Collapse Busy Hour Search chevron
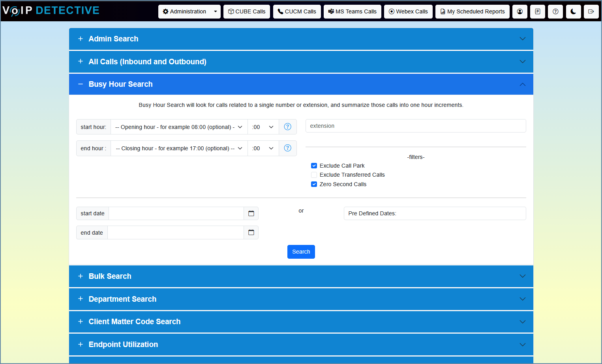The image size is (602, 364). point(523,84)
